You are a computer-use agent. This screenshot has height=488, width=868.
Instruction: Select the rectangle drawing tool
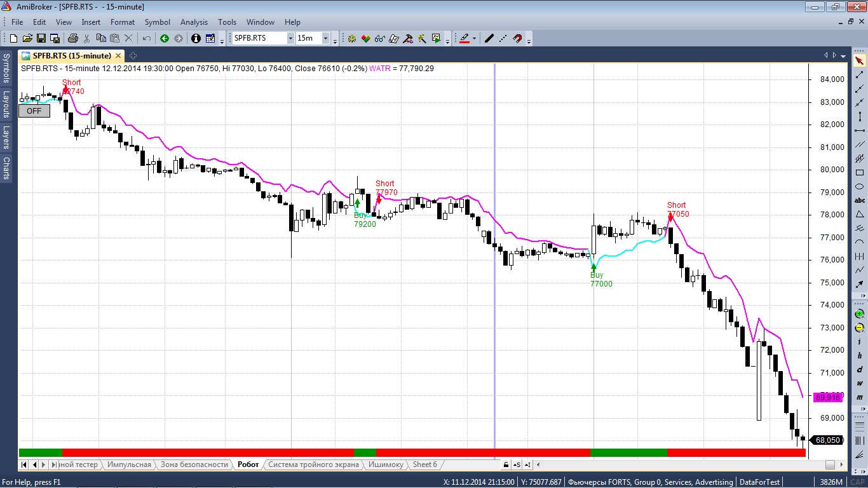pyautogui.click(x=860, y=172)
